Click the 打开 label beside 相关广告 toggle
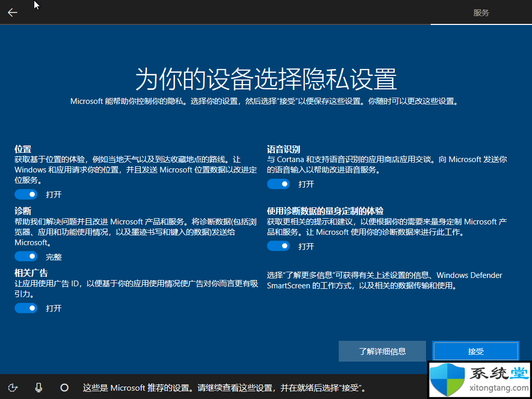 coord(54,309)
